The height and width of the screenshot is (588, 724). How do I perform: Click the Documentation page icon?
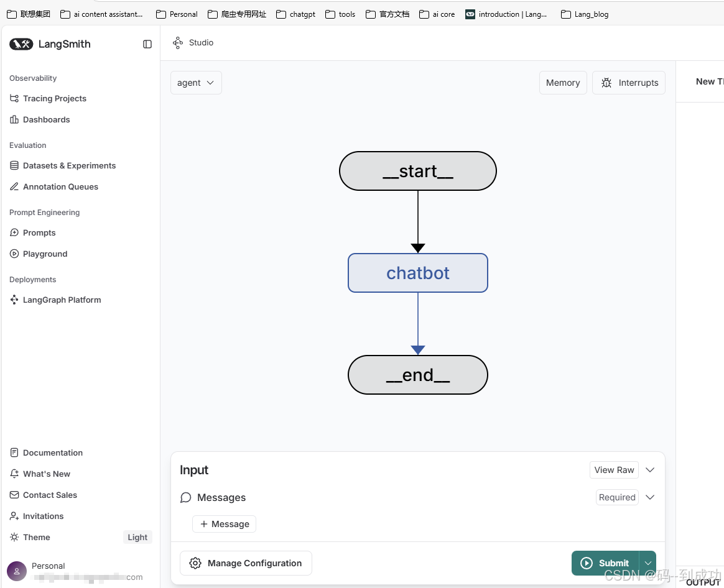click(14, 452)
